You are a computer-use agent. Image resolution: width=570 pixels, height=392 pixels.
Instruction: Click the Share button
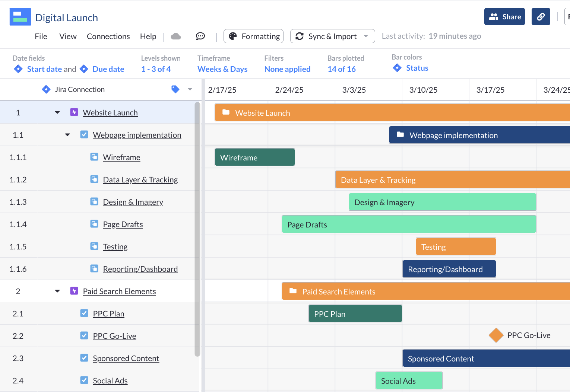(504, 16)
